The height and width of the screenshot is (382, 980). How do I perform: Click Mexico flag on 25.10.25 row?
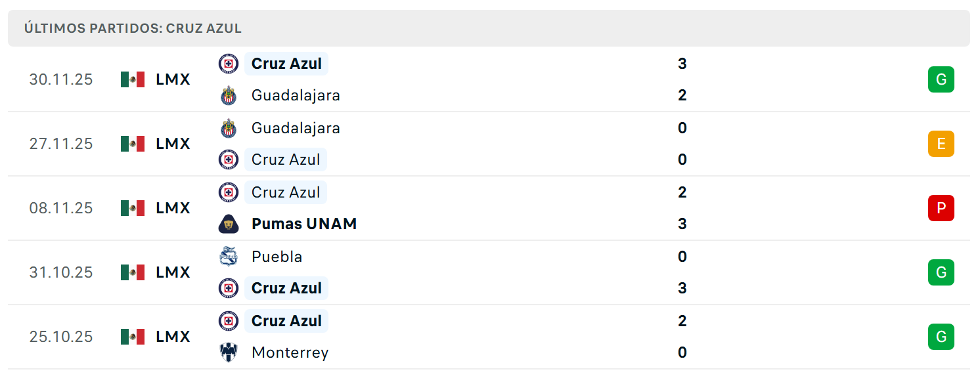[x=133, y=337]
